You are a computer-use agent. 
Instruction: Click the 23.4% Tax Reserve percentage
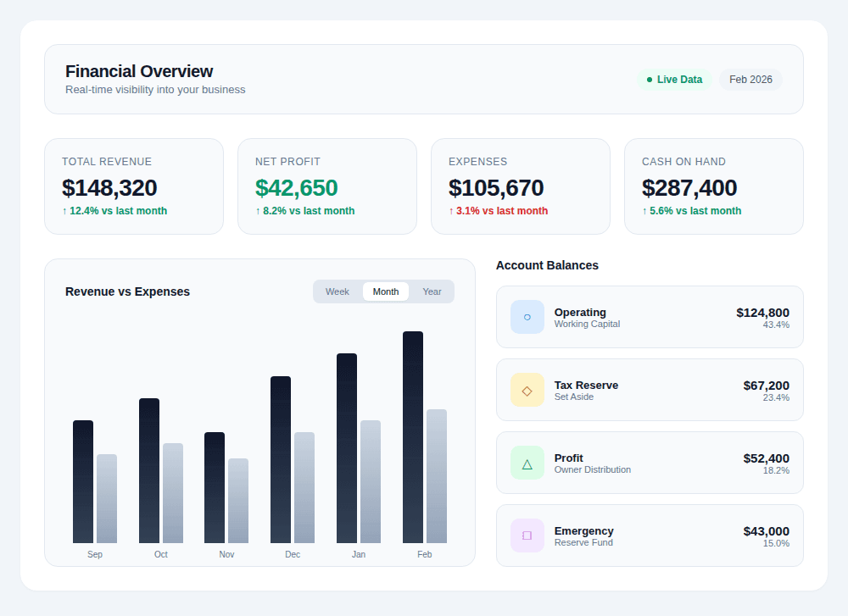coord(776,397)
